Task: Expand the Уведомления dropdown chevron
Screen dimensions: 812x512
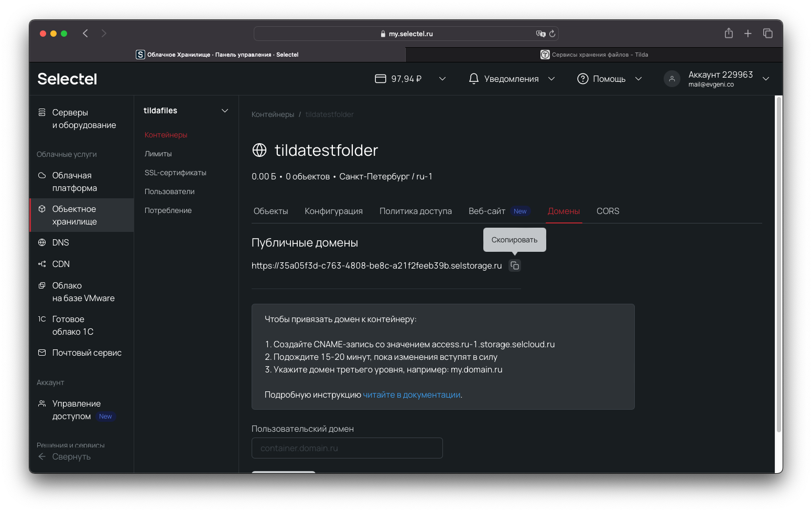Action: [551, 79]
